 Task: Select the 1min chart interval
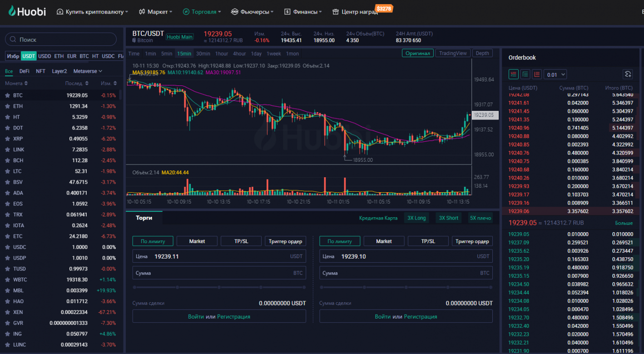[150, 54]
